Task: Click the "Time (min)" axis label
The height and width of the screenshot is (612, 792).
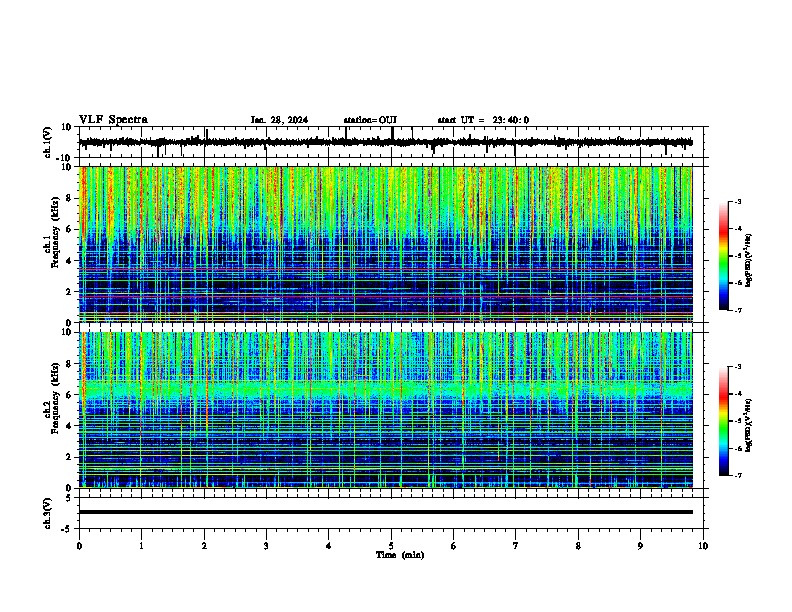Action: pyautogui.click(x=400, y=555)
